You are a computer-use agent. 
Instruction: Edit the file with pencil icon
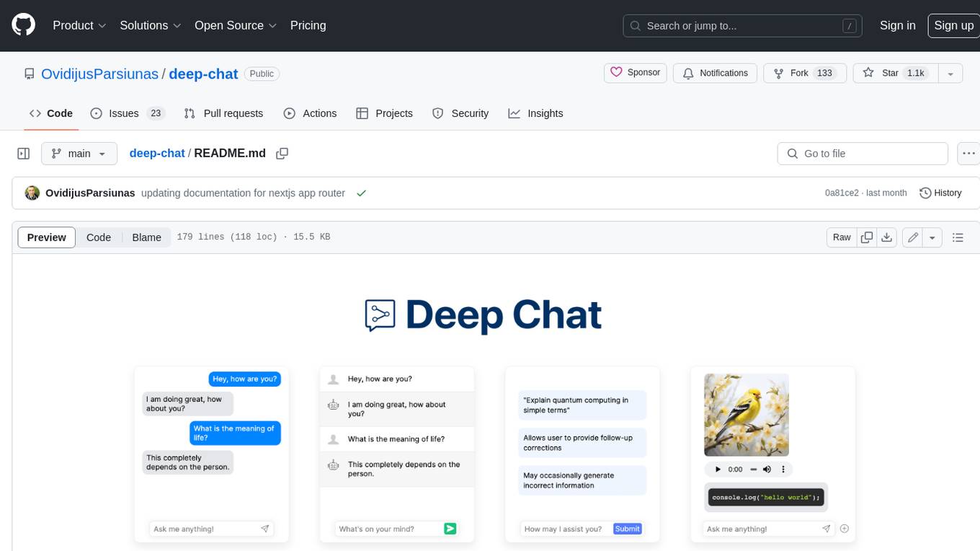click(x=913, y=237)
